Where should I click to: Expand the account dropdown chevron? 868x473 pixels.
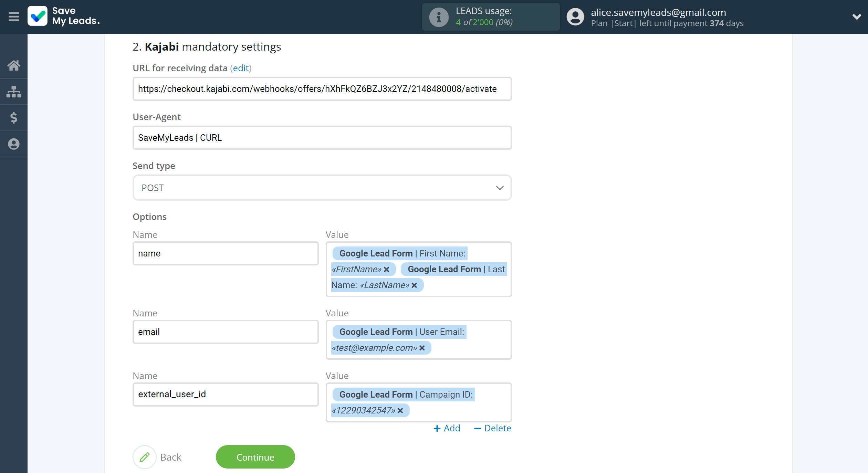pyautogui.click(x=857, y=17)
